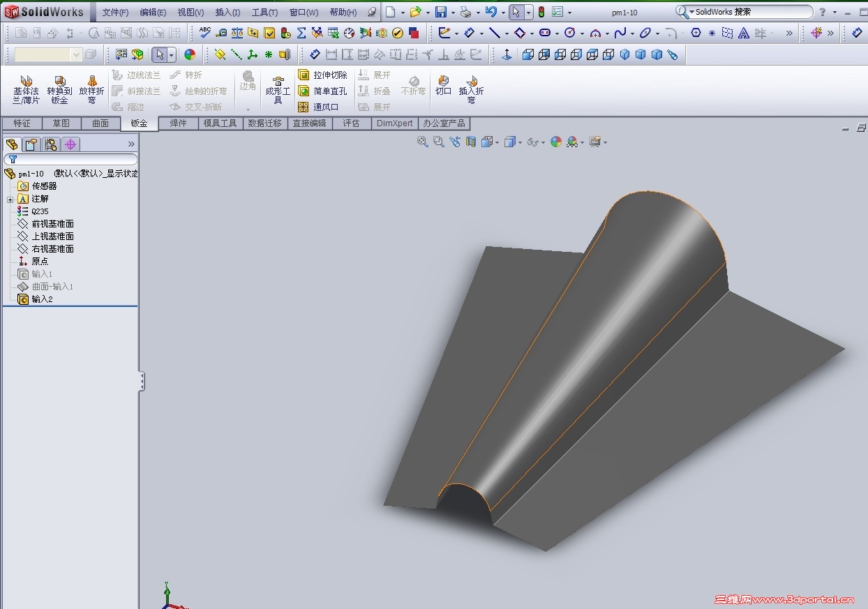Click the Print icon
The height and width of the screenshot is (609, 868).
pos(465,12)
